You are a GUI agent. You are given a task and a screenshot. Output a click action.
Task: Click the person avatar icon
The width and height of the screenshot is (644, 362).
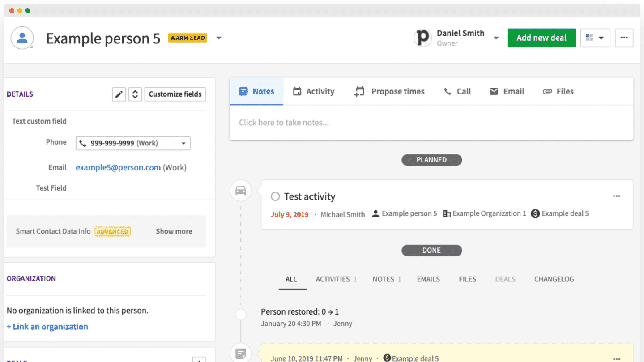[x=22, y=38]
